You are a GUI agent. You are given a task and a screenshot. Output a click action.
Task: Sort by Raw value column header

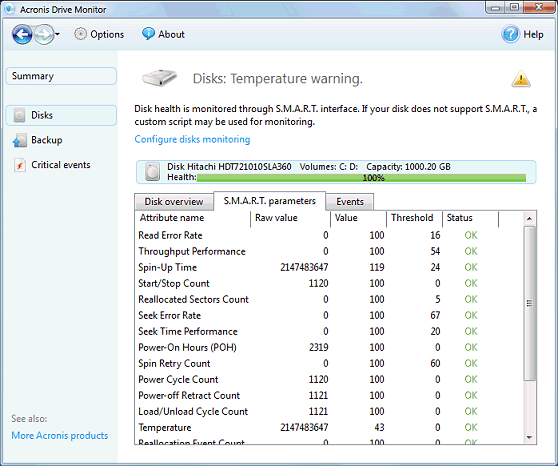tap(290, 218)
